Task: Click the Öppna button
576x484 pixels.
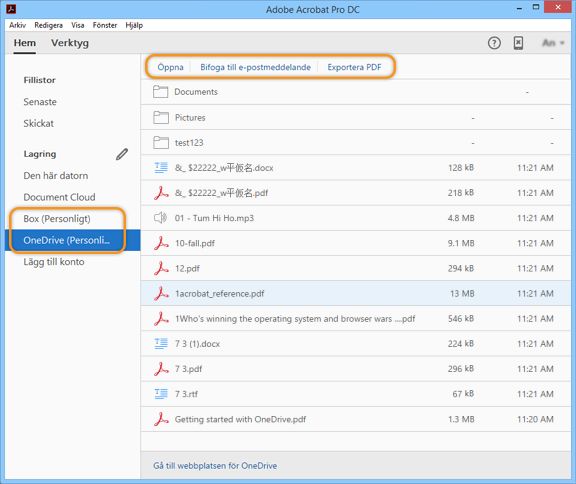Action: (x=170, y=67)
